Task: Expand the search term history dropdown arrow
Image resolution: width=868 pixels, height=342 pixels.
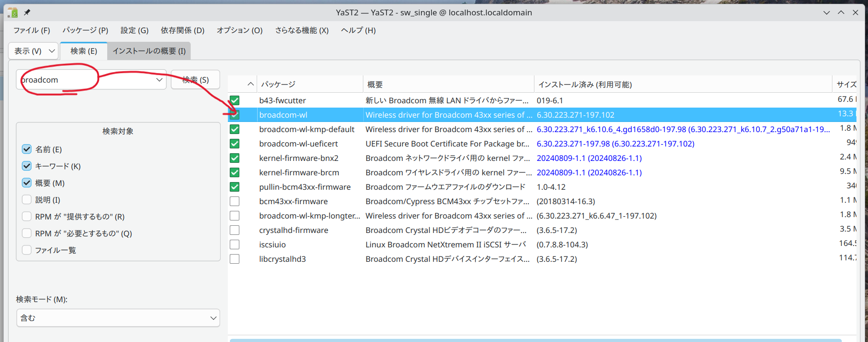Action: [159, 80]
